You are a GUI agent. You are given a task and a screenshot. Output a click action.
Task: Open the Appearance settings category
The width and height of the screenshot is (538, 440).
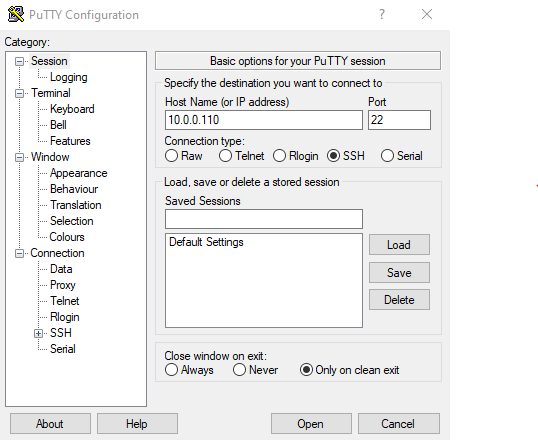[79, 173]
